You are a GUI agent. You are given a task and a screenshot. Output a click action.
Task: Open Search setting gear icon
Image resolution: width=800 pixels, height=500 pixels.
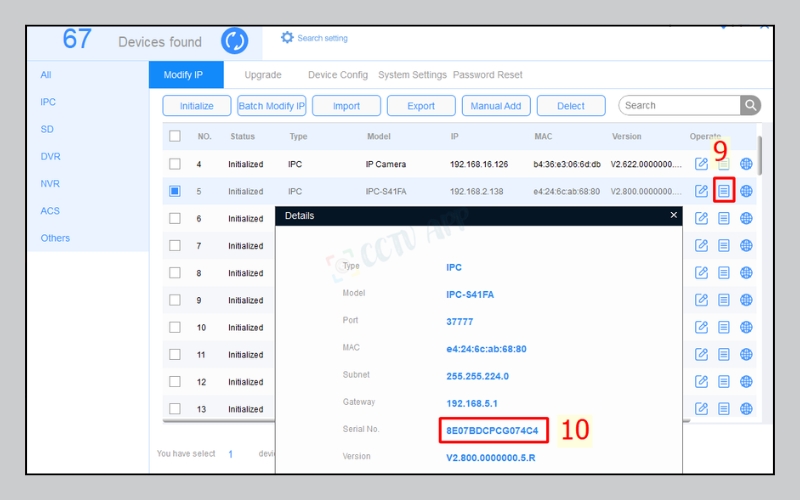coord(287,37)
